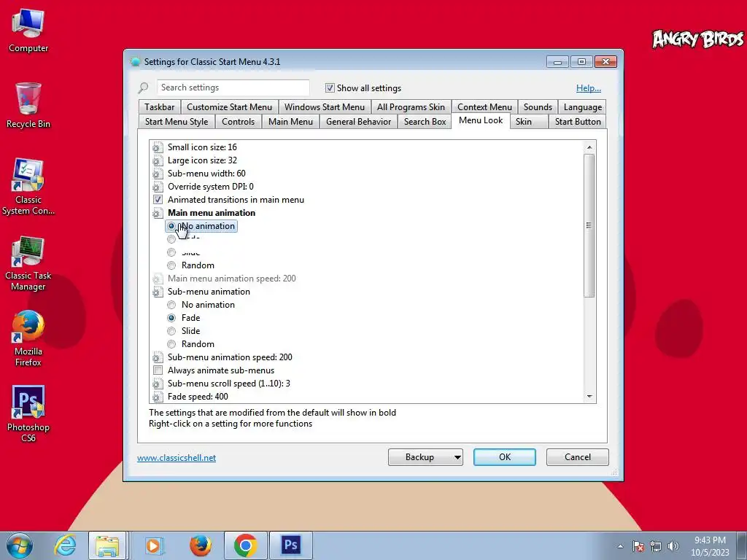Open the Windows Start Menu tab

tap(325, 107)
